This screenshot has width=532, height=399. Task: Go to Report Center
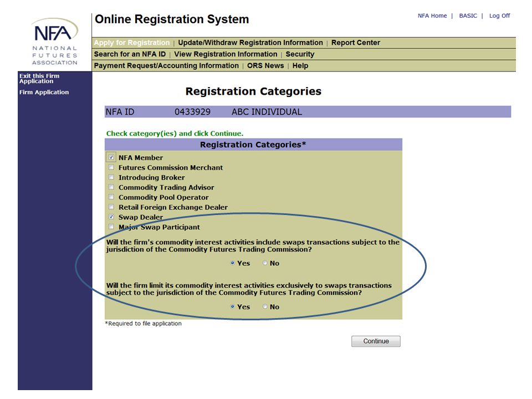pos(356,43)
